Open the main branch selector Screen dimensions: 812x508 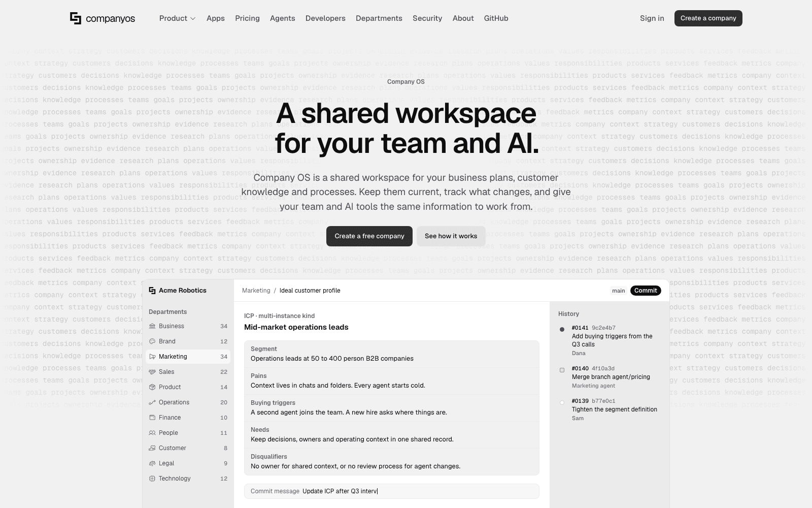(x=618, y=291)
